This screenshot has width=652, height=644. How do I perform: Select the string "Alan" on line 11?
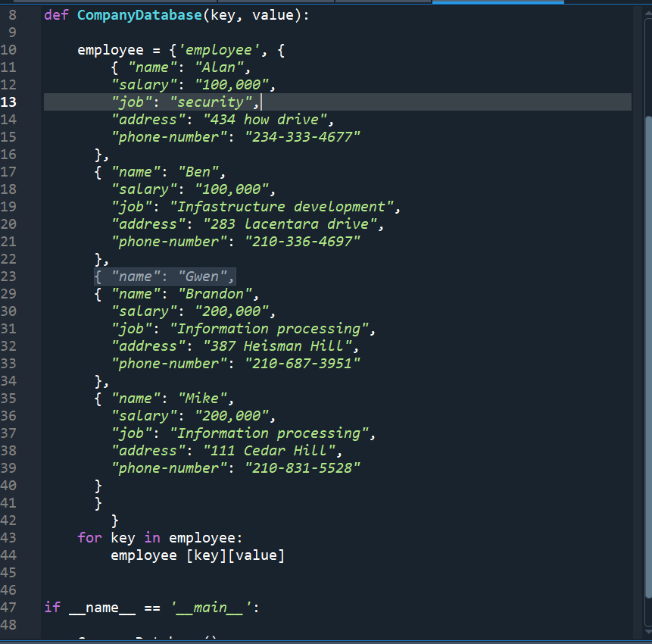point(220,67)
